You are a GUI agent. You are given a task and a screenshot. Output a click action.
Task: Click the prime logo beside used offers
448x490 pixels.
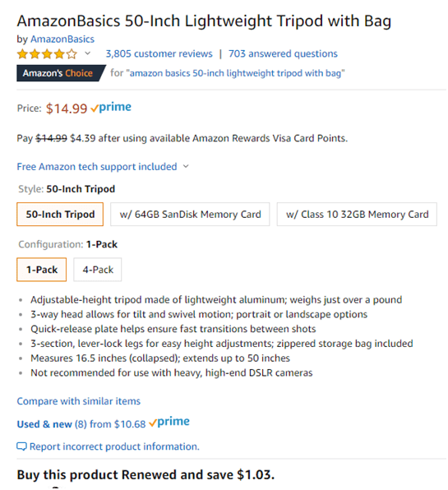[x=169, y=423]
